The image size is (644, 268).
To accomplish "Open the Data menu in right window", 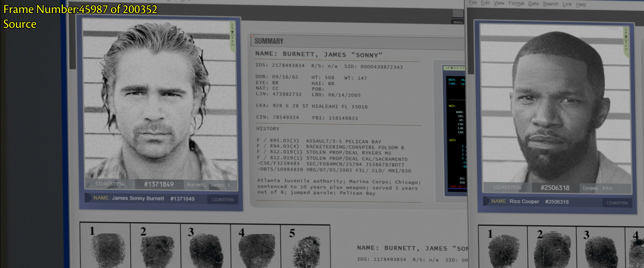I will click(533, 4).
